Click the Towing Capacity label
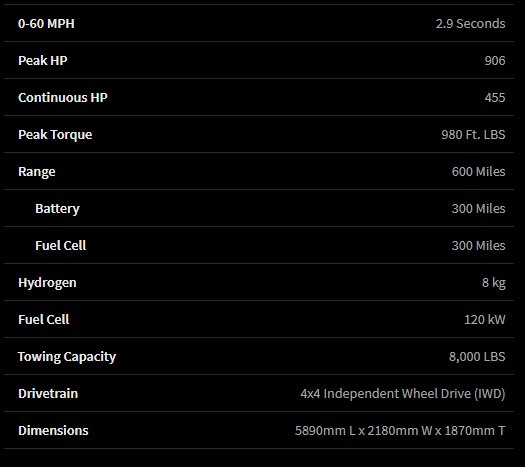 pyautogui.click(x=67, y=357)
